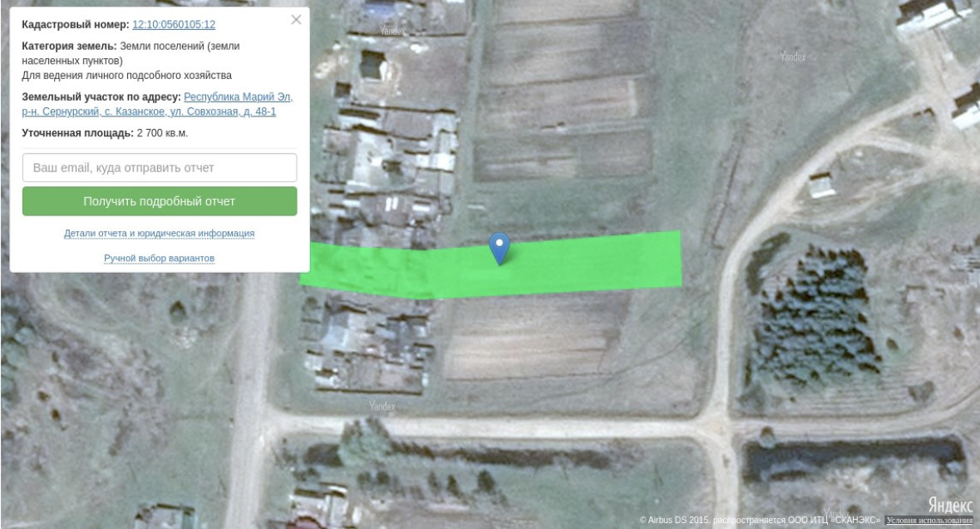980x529 pixels.
Task: Click the dark tree grove on the map
Action: [812, 316]
